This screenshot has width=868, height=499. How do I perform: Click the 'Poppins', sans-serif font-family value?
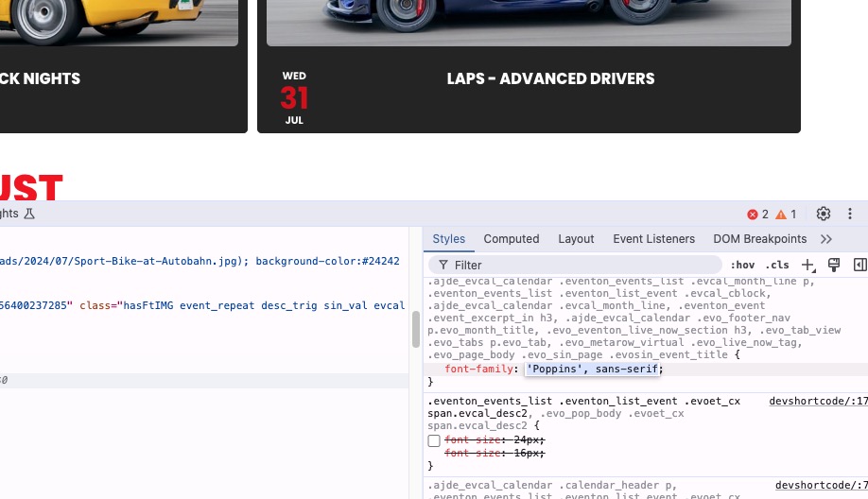coord(592,369)
